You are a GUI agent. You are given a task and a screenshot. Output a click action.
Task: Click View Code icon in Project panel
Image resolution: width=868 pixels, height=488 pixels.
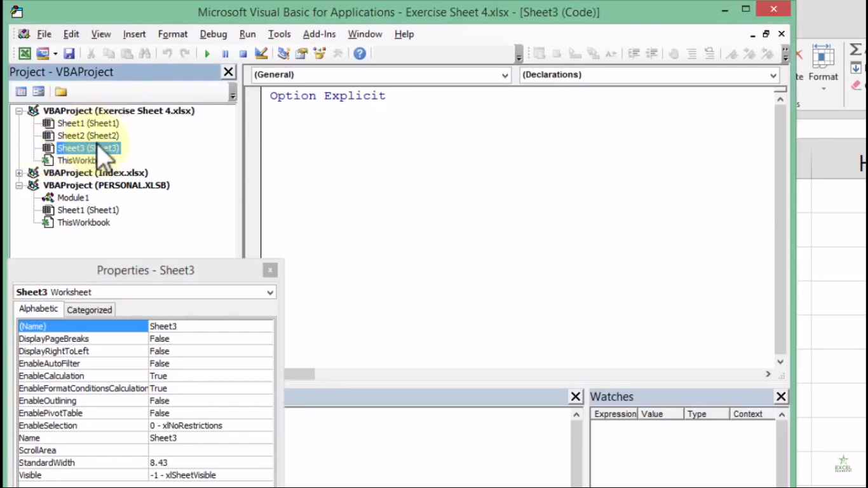point(21,91)
